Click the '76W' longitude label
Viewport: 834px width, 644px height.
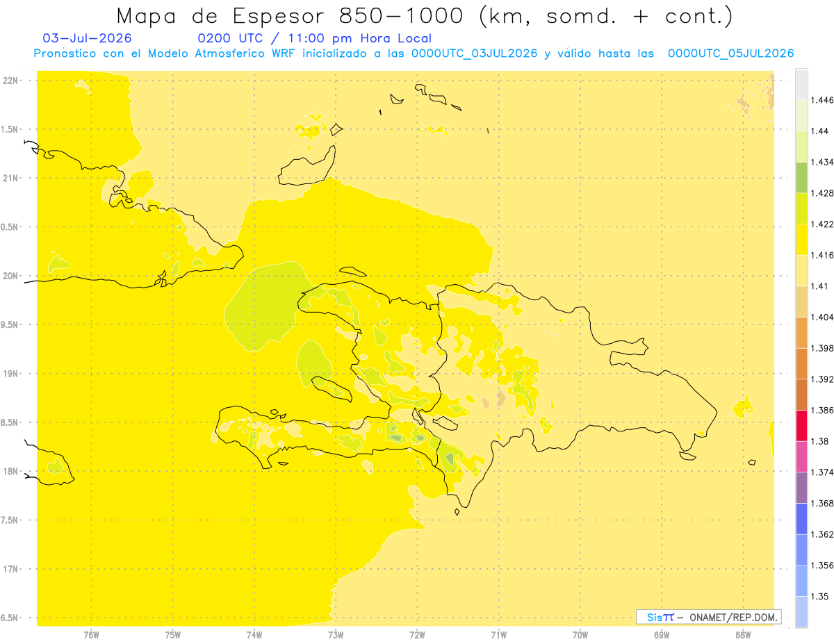[x=91, y=635]
